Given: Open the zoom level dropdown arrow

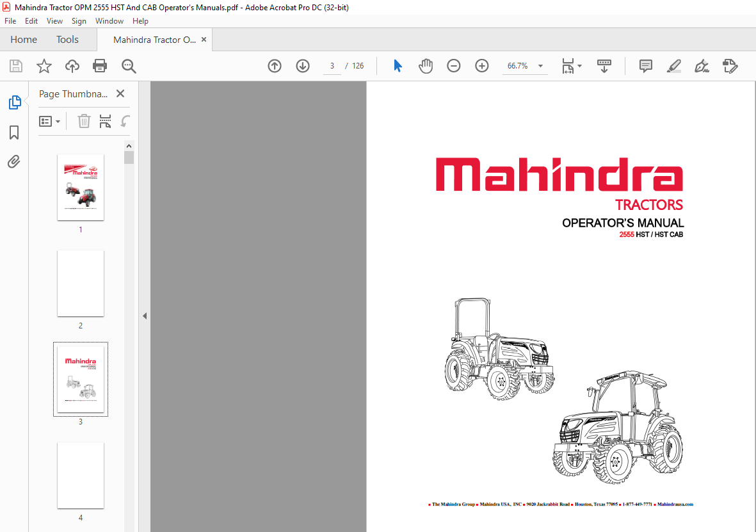Looking at the screenshot, I should point(540,66).
